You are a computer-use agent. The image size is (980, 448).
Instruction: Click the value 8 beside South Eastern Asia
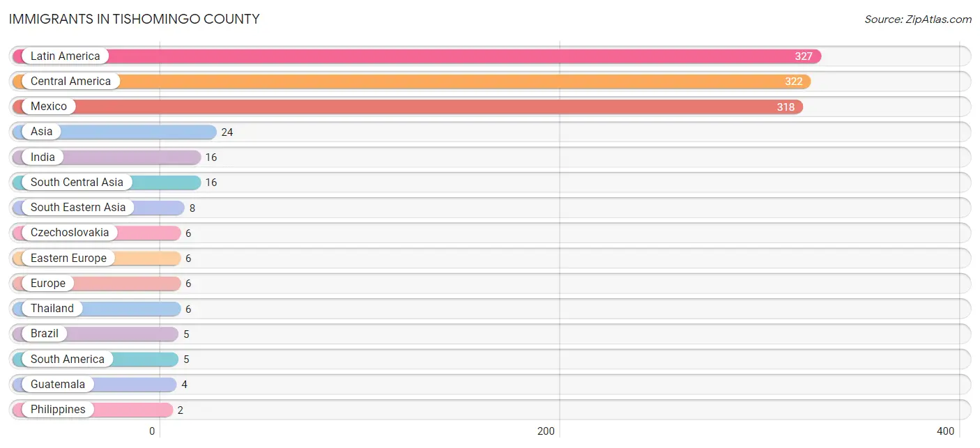pyautogui.click(x=192, y=208)
